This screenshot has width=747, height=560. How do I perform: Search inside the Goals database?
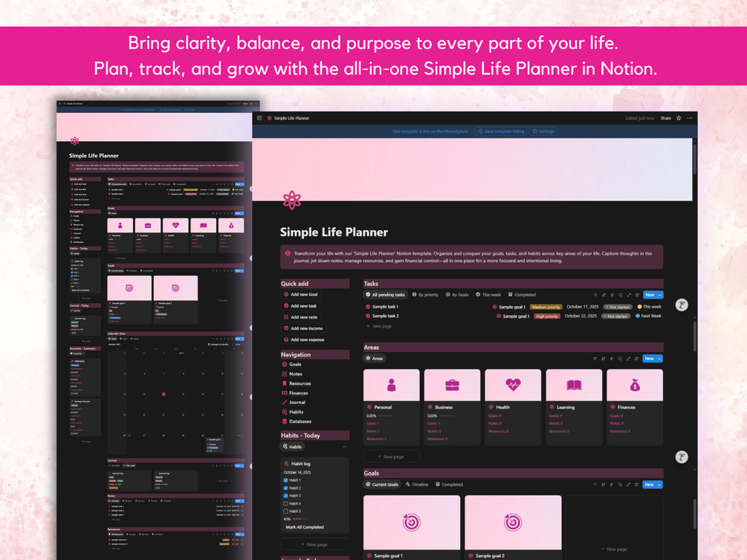coord(620,484)
